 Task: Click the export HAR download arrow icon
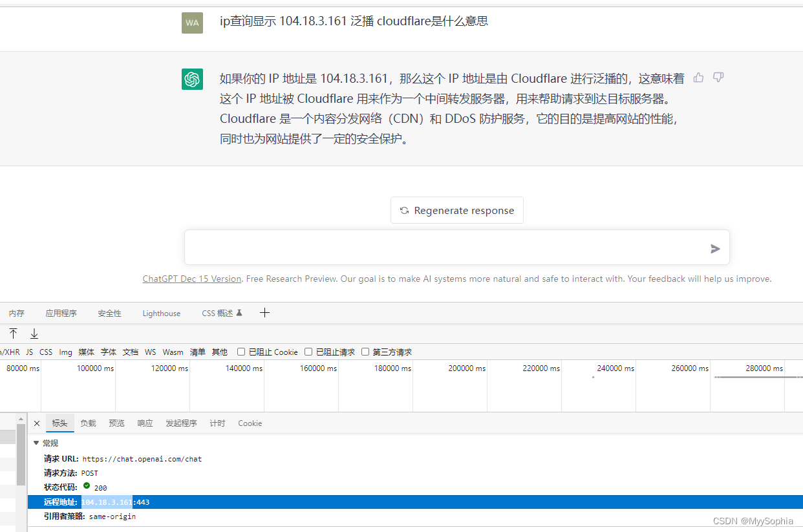(x=34, y=334)
